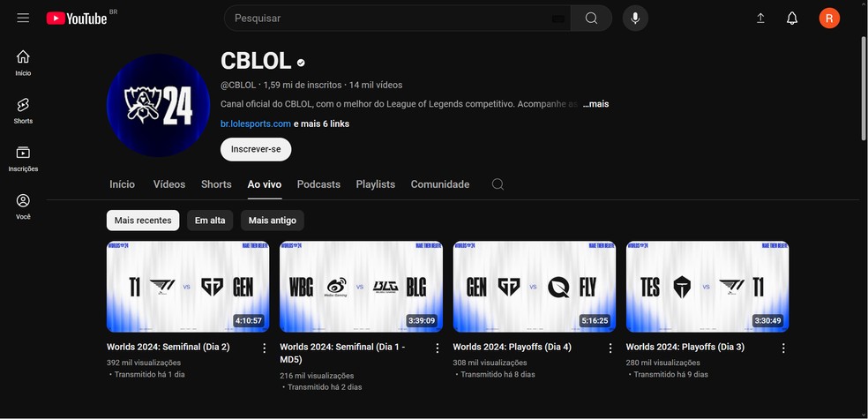Expand channel description with ...mais
Screen dimensions: 868x419
point(595,104)
